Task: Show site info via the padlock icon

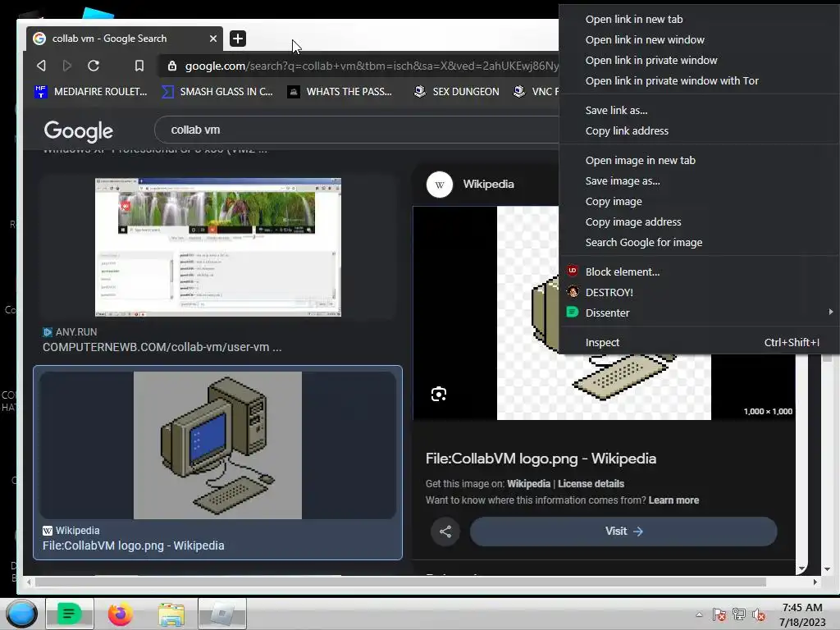Action: pyautogui.click(x=172, y=66)
